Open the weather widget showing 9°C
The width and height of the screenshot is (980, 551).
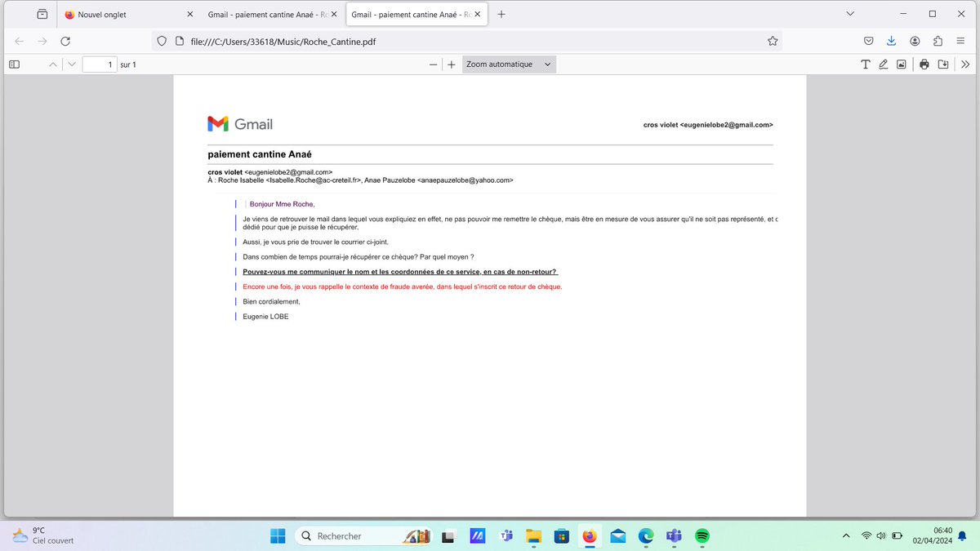pos(43,535)
